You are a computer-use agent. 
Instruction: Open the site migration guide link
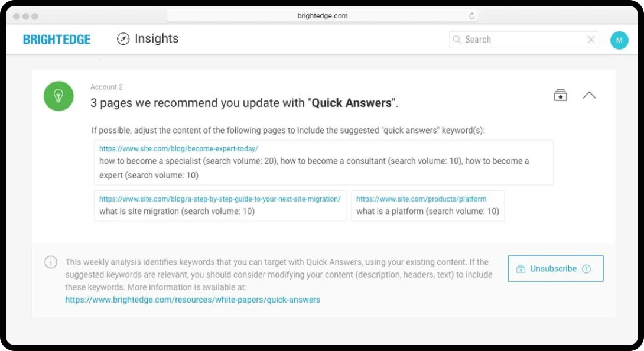point(220,199)
